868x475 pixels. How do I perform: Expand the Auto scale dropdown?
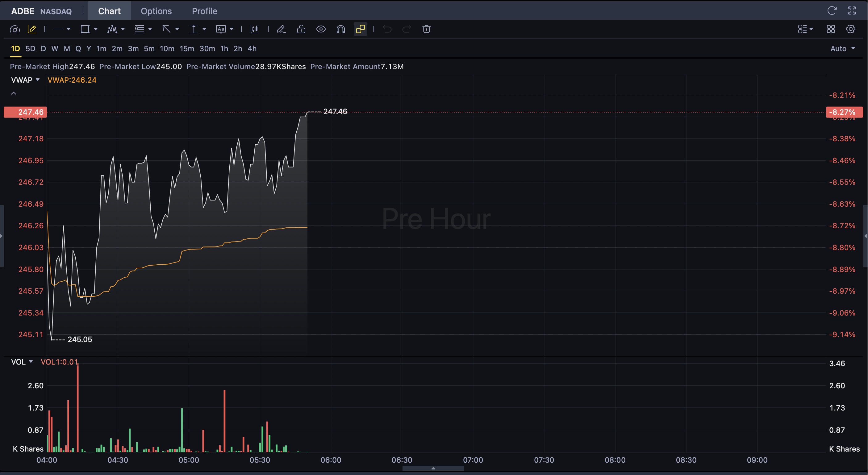pos(842,48)
